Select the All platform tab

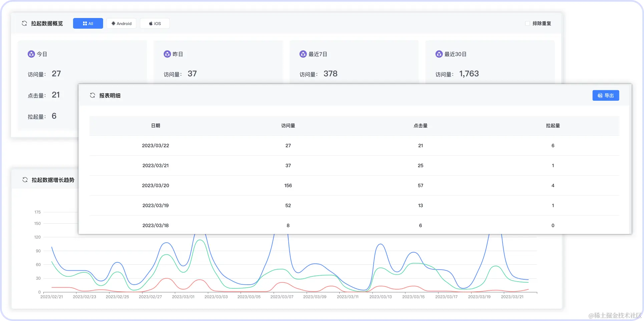click(x=88, y=23)
